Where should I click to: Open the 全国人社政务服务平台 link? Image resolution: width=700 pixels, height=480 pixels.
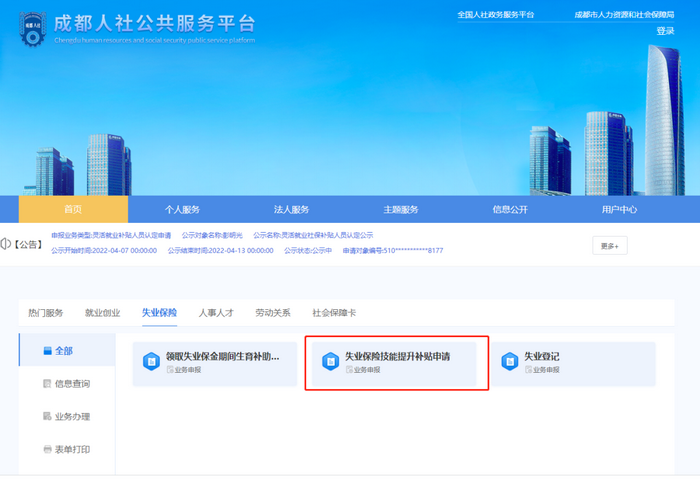coord(495,15)
